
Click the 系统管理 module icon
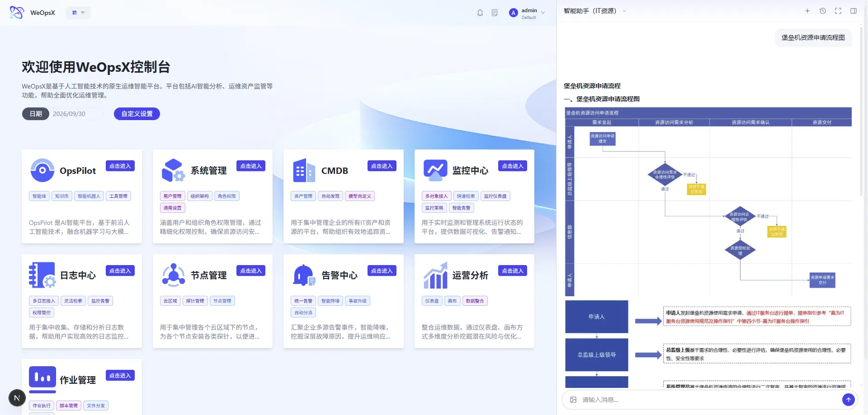point(173,170)
